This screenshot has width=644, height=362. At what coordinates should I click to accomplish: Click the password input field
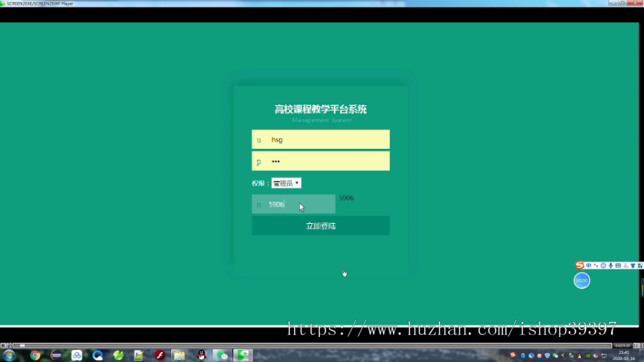click(x=321, y=161)
